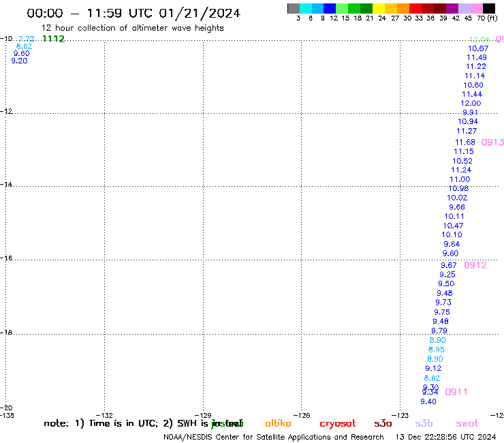Click the '12 hour collection of altimeter wave heights' subtitle

132,28
